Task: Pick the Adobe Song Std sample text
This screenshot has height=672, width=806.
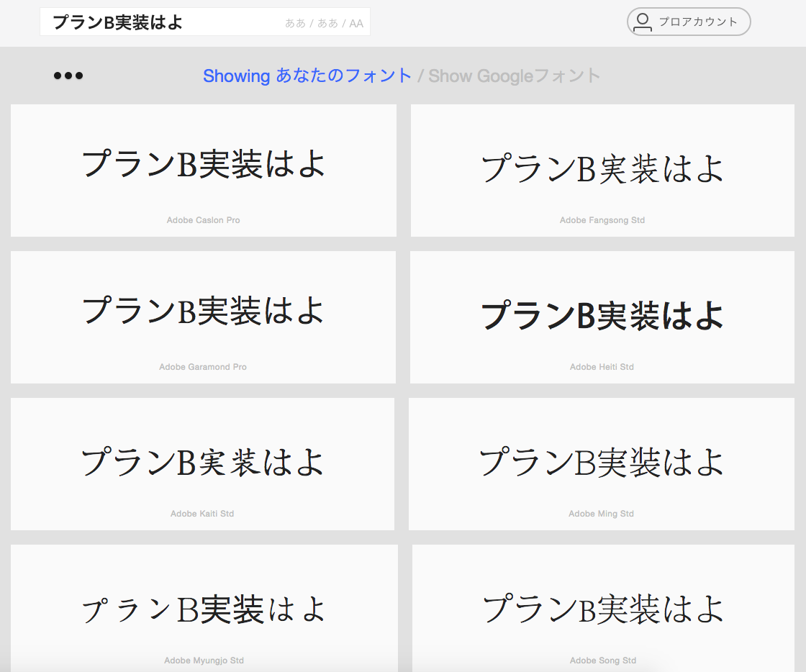Action: (602, 609)
